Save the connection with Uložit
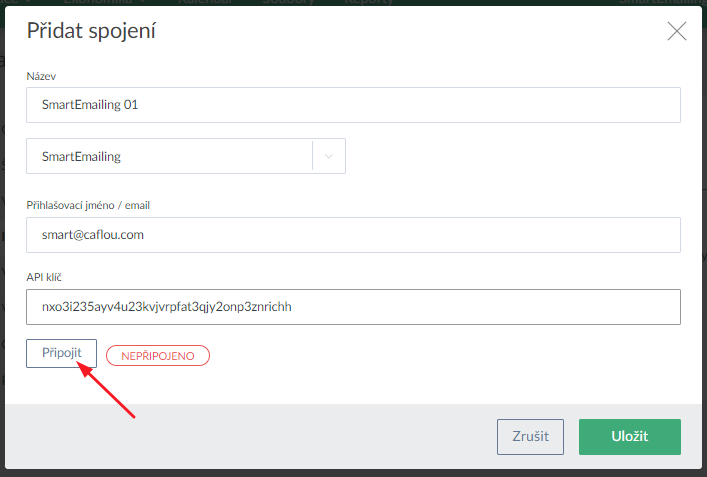 click(630, 437)
